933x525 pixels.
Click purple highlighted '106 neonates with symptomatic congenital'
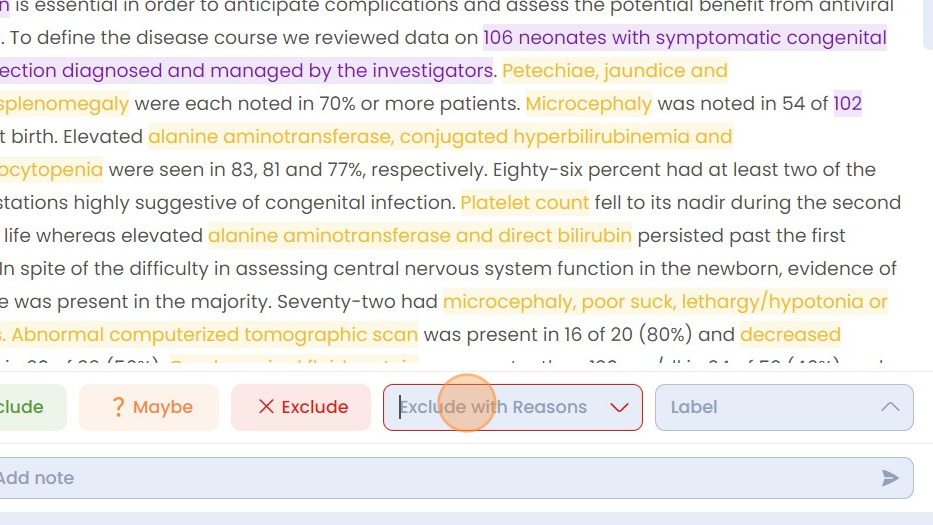(685, 38)
